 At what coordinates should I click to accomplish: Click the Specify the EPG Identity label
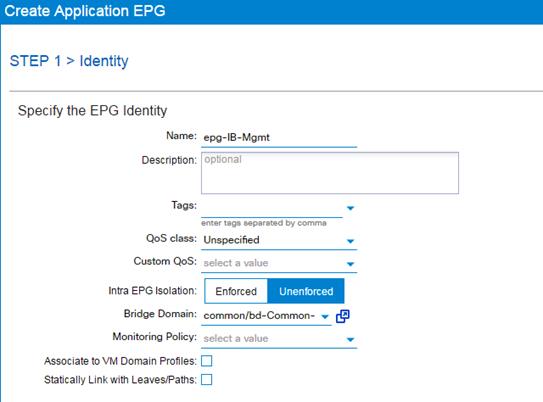point(92,111)
